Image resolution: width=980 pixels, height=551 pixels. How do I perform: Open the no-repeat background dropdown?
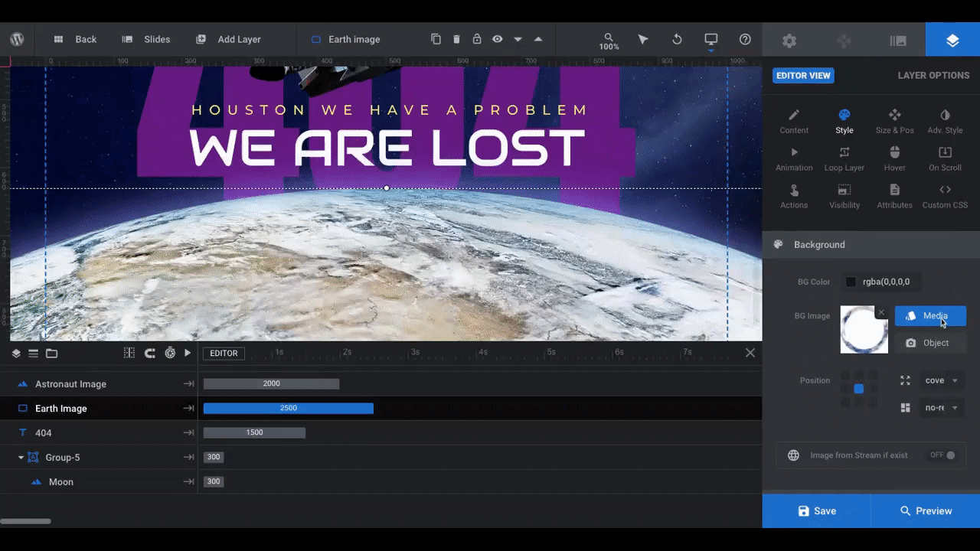click(x=942, y=408)
